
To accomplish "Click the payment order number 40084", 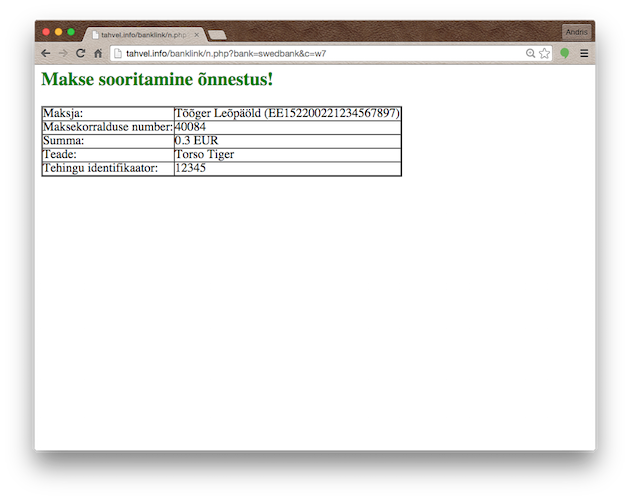I will click(190, 127).
